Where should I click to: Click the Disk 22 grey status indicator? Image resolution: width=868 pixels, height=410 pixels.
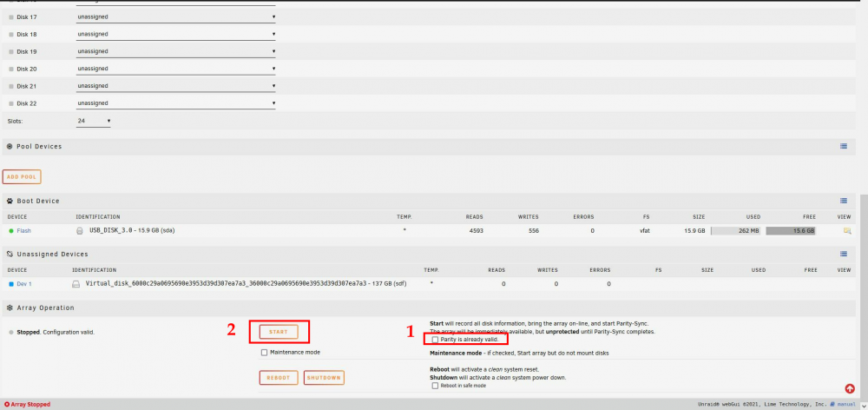click(11, 103)
